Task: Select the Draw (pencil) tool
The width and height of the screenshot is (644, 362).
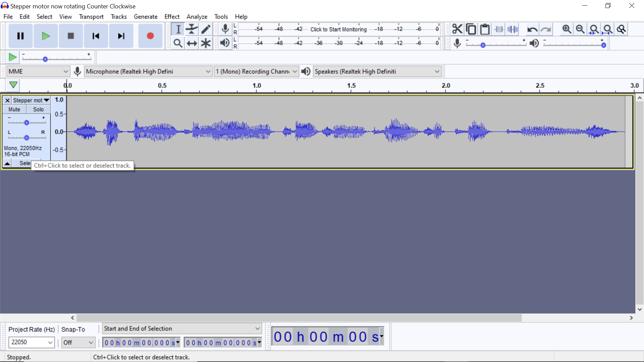Action: (x=206, y=29)
